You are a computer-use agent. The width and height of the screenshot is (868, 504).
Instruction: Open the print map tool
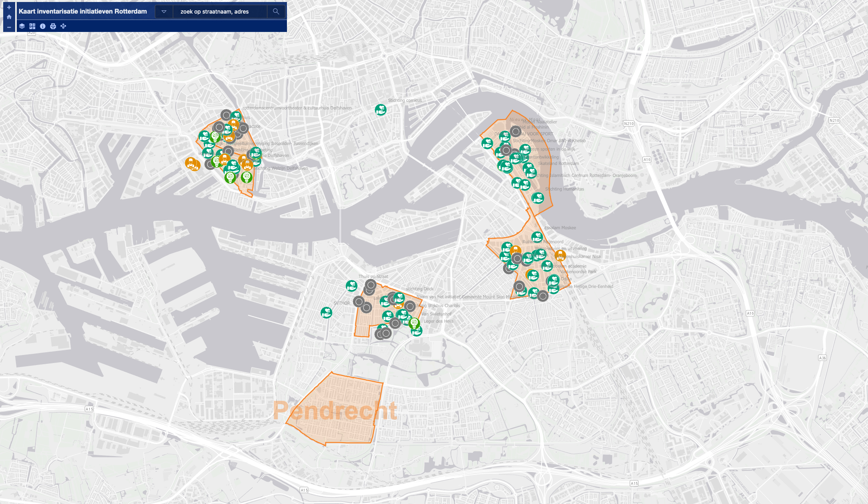coord(53,26)
